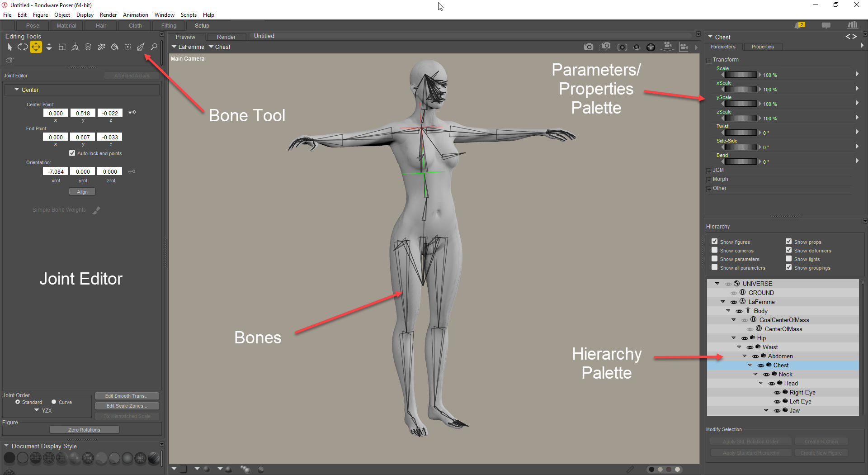
Task: Select the Translate In/Out tool
Action: coord(49,47)
